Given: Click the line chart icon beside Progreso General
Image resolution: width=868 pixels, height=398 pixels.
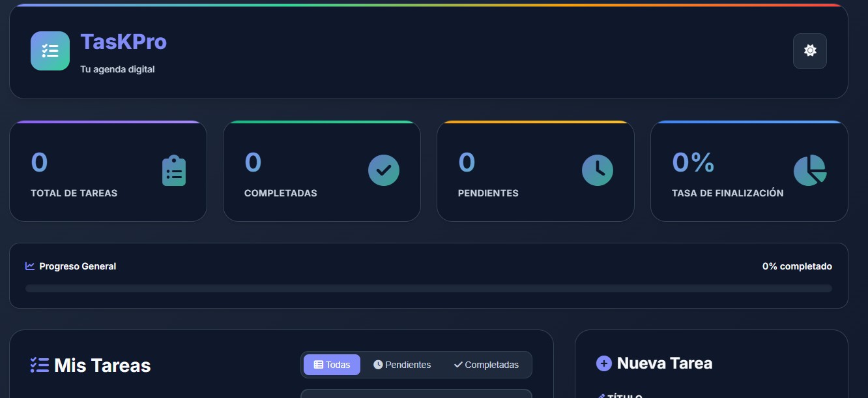Looking at the screenshot, I should [30, 266].
